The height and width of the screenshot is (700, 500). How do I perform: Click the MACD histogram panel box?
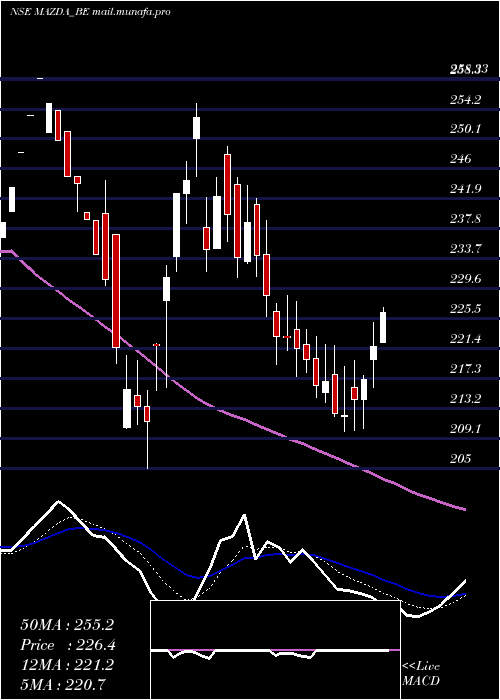pyautogui.click(x=275, y=650)
